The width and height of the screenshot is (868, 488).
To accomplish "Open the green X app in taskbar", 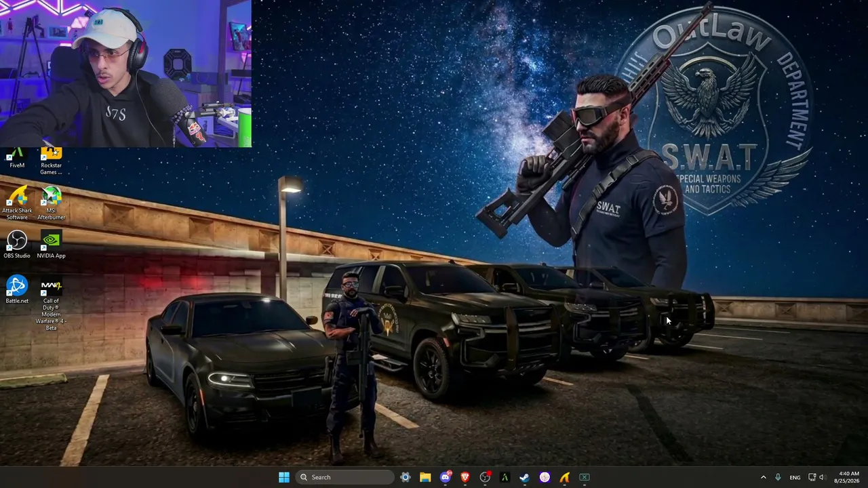I will 585,477.
